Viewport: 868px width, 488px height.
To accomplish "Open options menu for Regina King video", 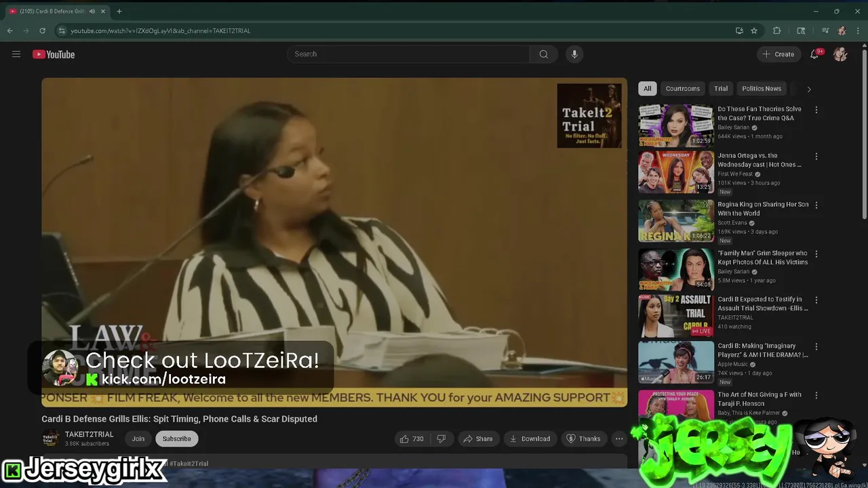I will pyautogui.click(x=816, y=205).
